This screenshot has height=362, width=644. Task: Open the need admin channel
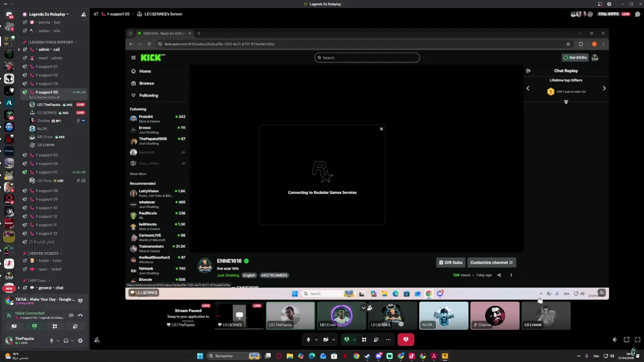click(50, 58)
